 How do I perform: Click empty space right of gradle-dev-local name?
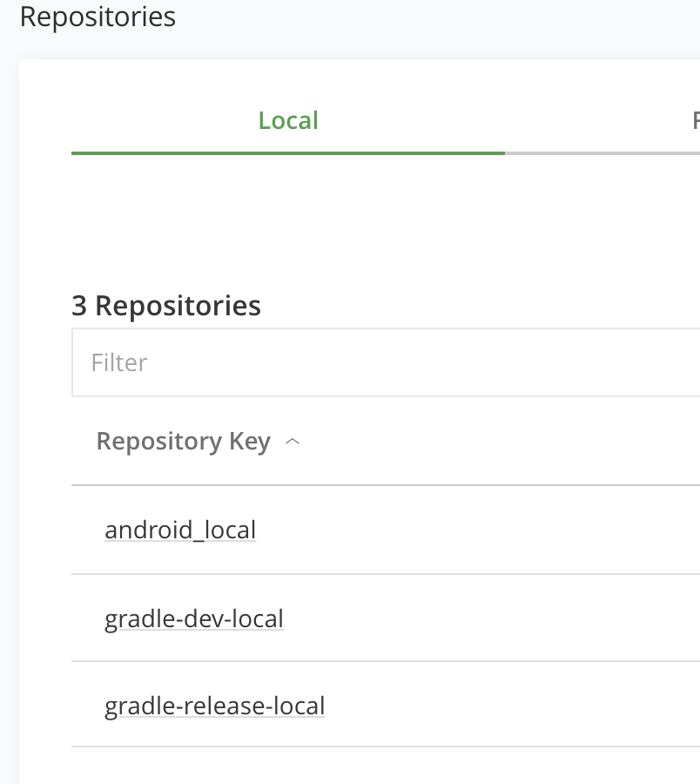coord(488,618)
